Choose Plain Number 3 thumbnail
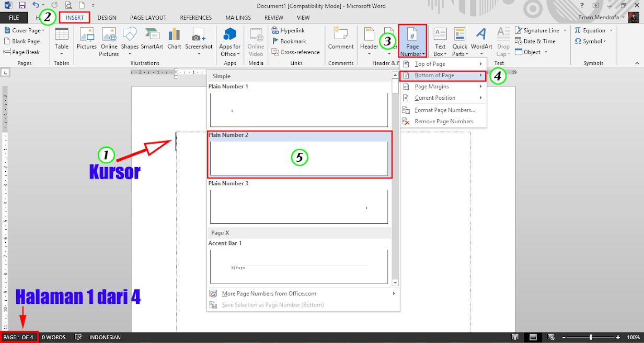 299,207
